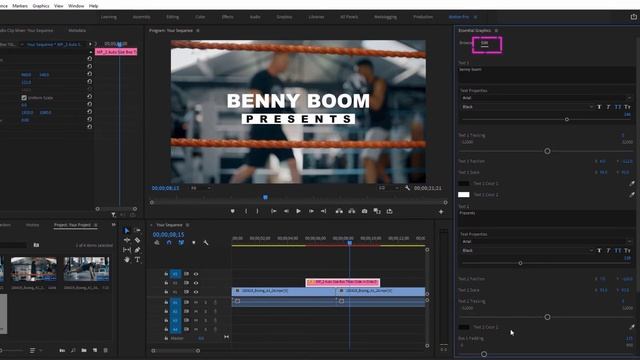The height and width of the screenshot is (360, 640).
Task: Open Your Sequence timeline panel menu
Action: pos(187,225)
